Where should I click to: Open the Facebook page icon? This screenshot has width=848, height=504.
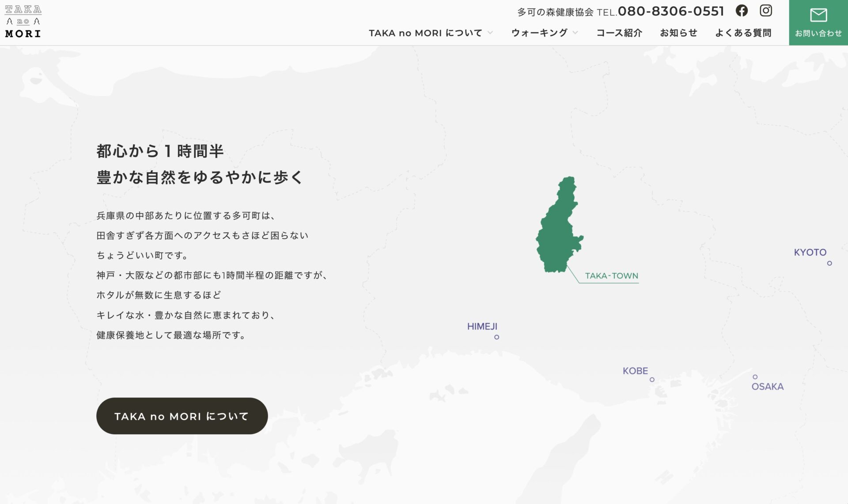742,11
